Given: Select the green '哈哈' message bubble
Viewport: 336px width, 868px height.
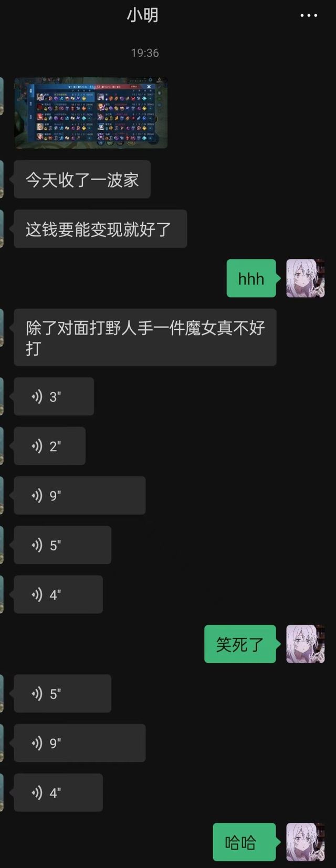Looking at the screenshot, I should point(244,842).
